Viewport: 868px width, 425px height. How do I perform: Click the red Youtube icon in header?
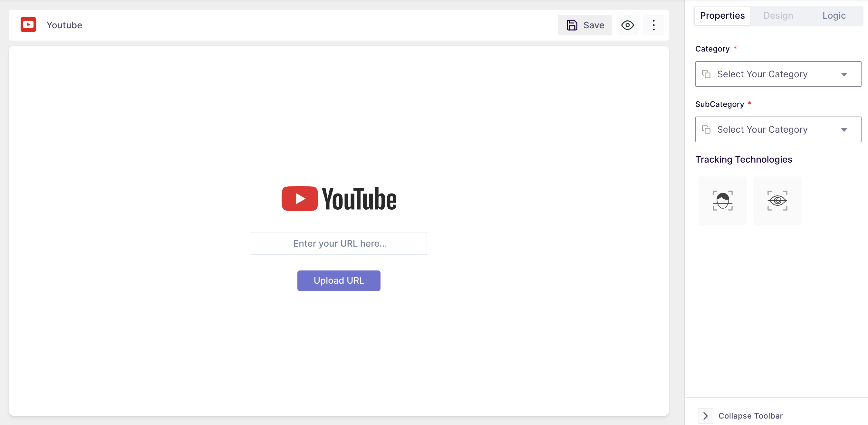tap(28, 25)
